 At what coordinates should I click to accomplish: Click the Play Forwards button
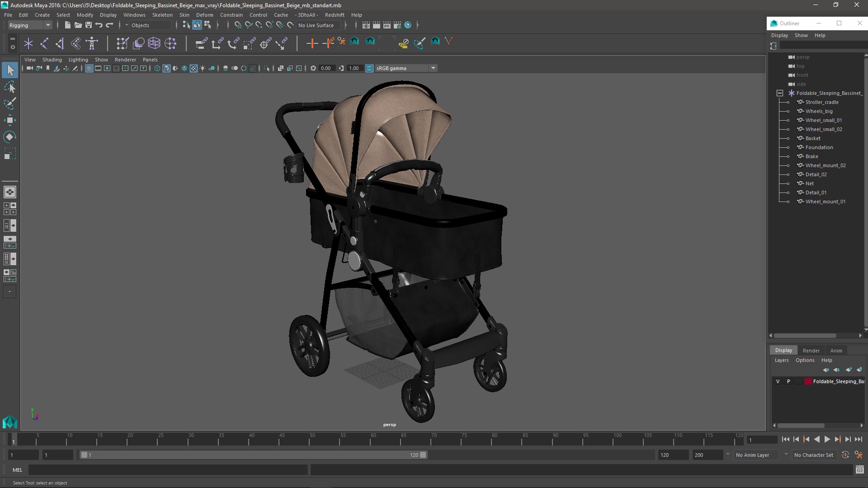[827, 439]
